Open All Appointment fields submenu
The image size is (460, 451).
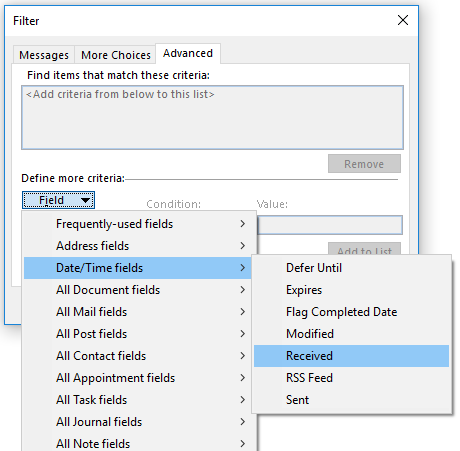tap(139, 378)
